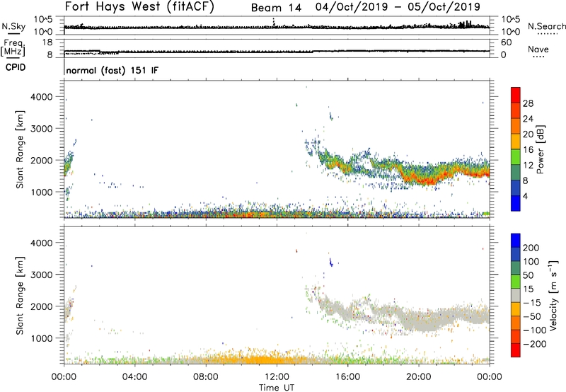The width and height of the screenshot is (566, 392).
Task: Click the 'Velocity [m s⁻¹]' color bar label
Action: pos(554,295)
